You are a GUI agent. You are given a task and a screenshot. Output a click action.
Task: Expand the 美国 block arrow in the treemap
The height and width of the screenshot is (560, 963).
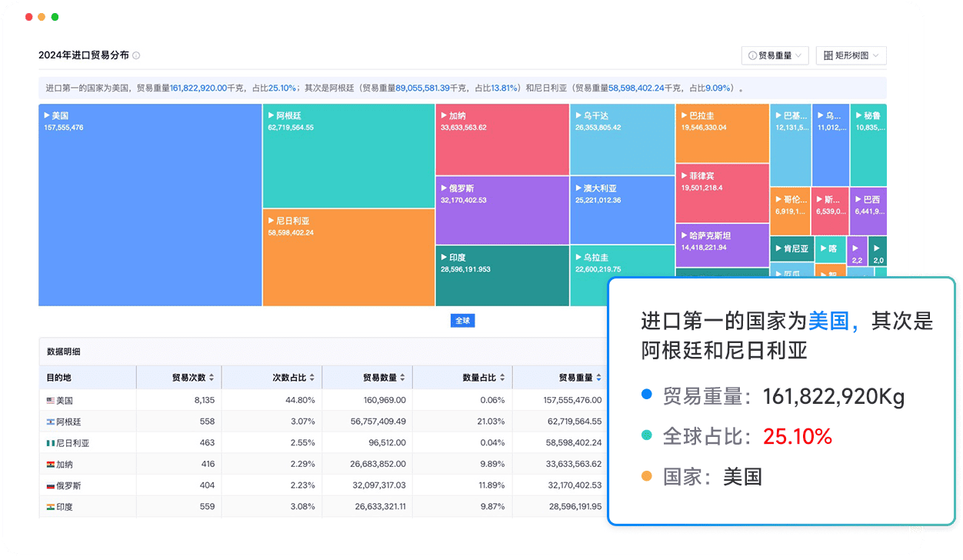(x=48, y=115)
